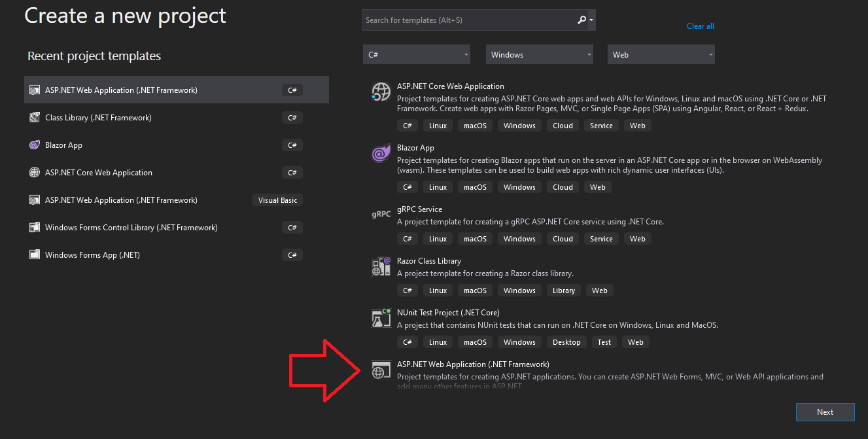Viewport: 868px width, 439px height.
Task: Click recent Visual Basic ASP.NET Web Application icon
Action: click(x=35, y=200)
